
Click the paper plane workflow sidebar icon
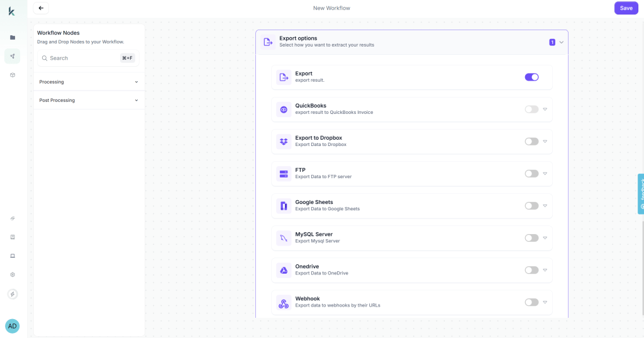click(x=12, y=56)
